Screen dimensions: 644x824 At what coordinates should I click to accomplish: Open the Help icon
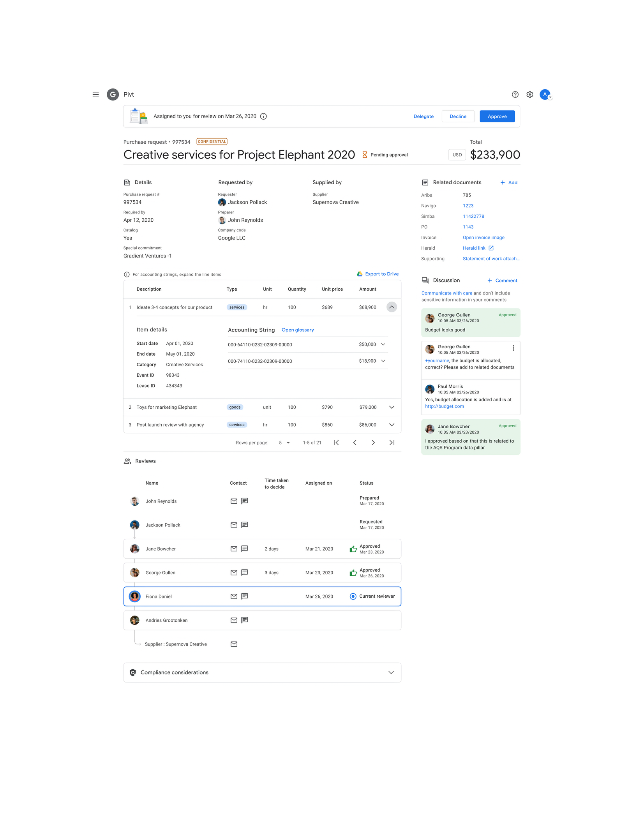click(x=515, y=94)
